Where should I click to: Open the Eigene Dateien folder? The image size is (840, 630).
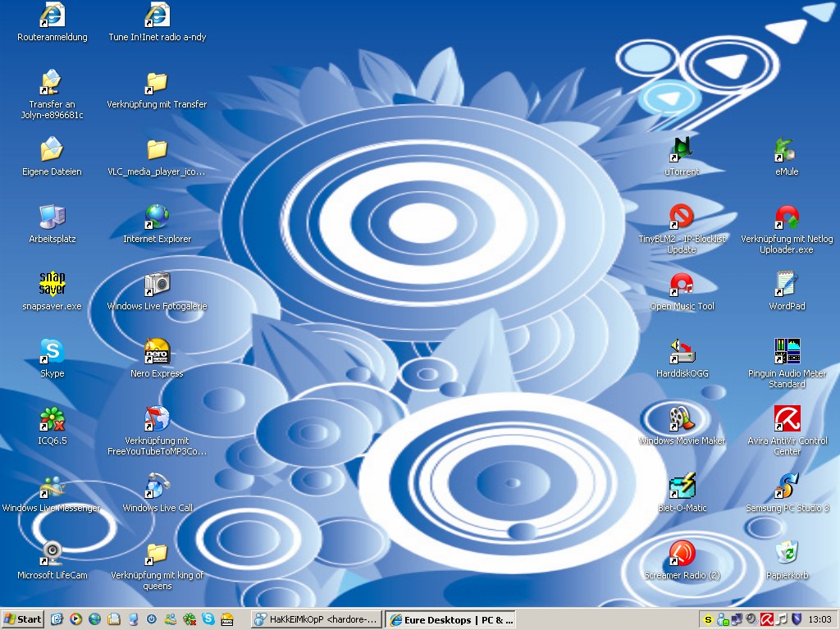click(x=52, y=149)
